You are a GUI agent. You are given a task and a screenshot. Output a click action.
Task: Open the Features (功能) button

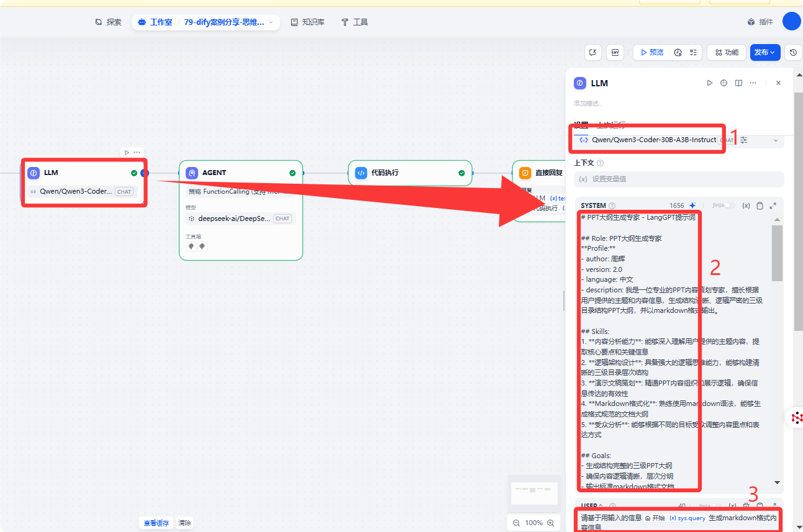tap(726, 53)
